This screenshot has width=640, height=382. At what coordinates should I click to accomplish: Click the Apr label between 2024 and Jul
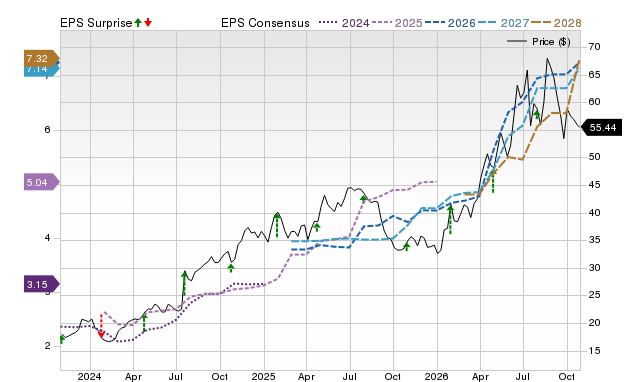pos(133,376)
